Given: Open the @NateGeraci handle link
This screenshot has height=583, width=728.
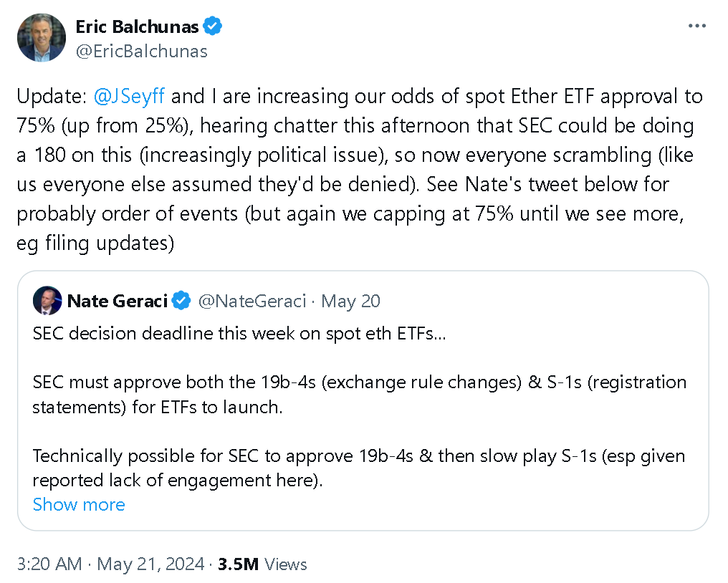Looking at the screenshot, I should [x=252, y=301].
